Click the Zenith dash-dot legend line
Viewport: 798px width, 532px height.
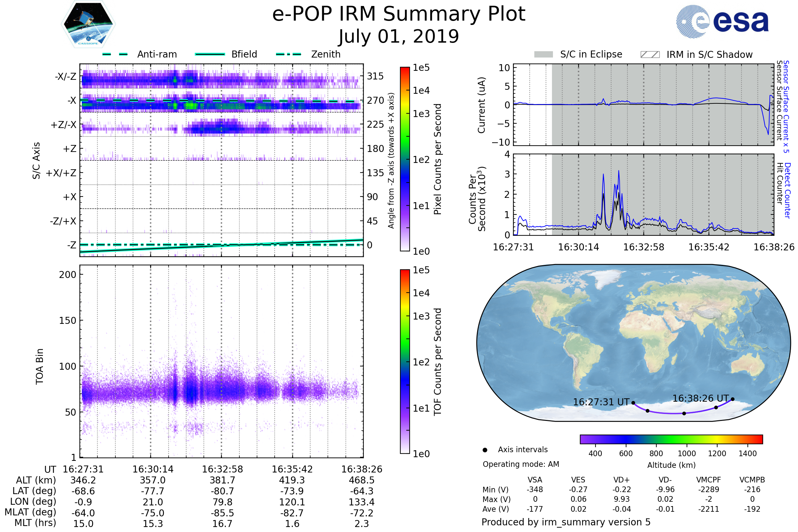(289, 54)
